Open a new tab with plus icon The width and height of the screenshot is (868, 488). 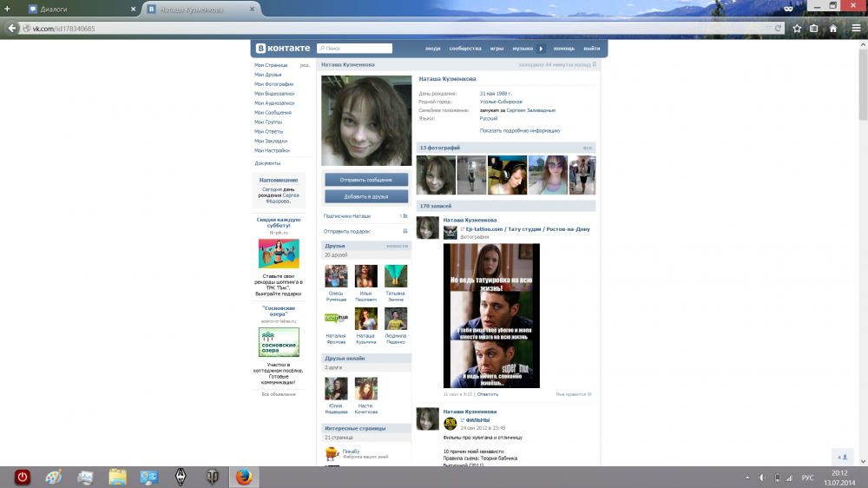7,9
